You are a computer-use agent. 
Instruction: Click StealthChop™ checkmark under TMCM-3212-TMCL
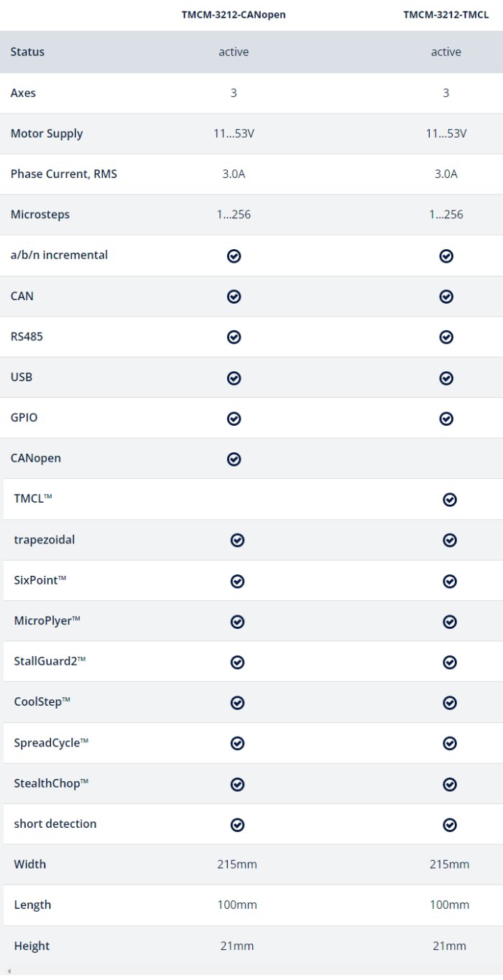coord(450,784)
